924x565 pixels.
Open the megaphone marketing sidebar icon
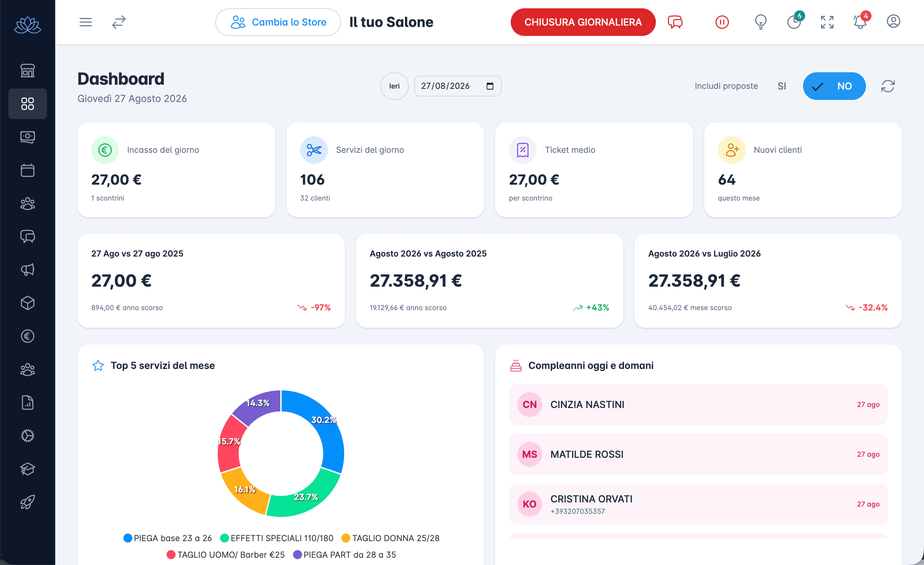click(x=27, y=270)
